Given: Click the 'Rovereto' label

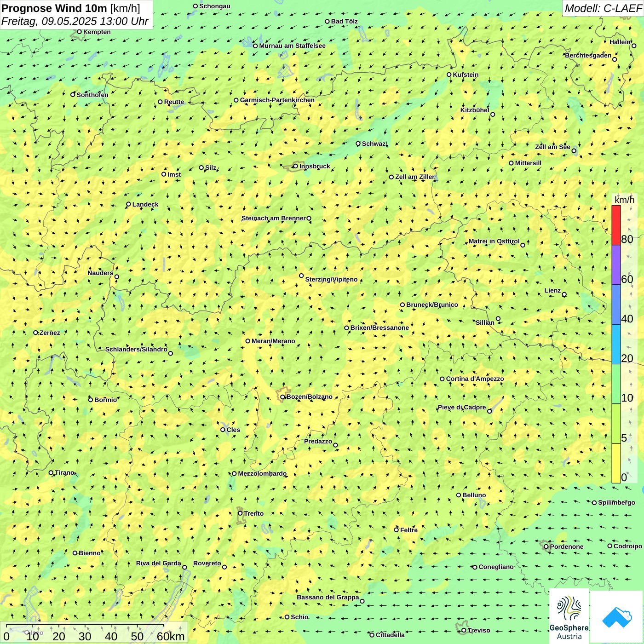Looking at the screenshot, I should (207, 563).
